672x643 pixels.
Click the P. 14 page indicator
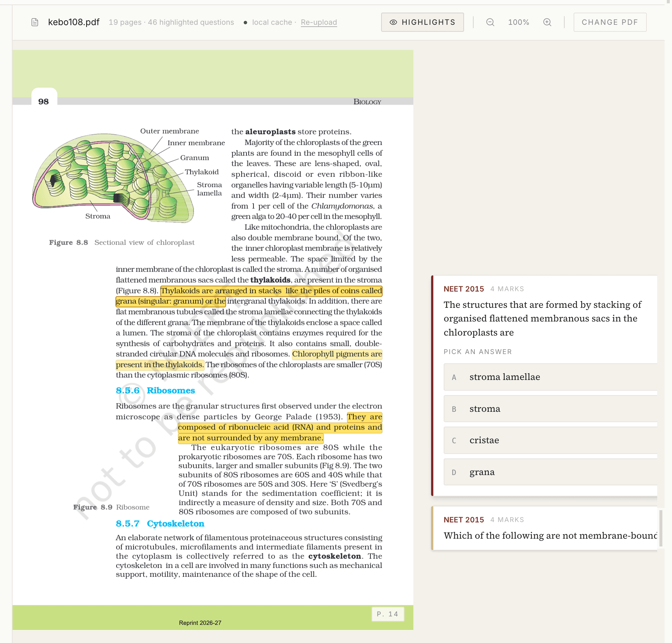(387, 614)
